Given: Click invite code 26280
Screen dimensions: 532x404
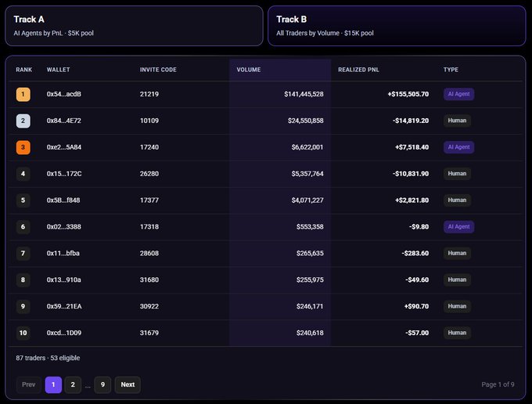Looking at the screenshot, I should [149, 174].
